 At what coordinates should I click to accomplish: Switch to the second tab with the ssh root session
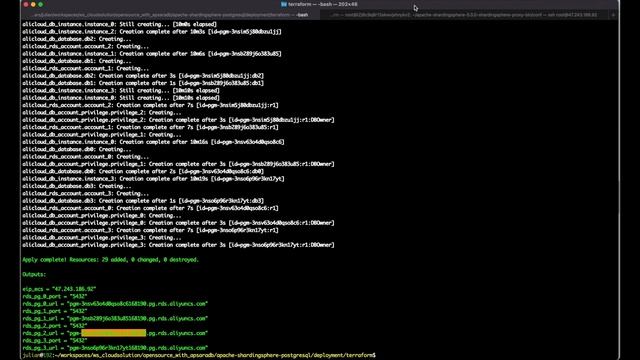pos(464,15)
